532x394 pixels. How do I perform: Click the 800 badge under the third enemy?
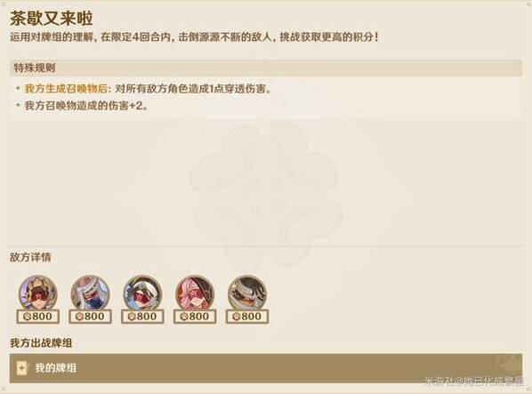(142, 317)
